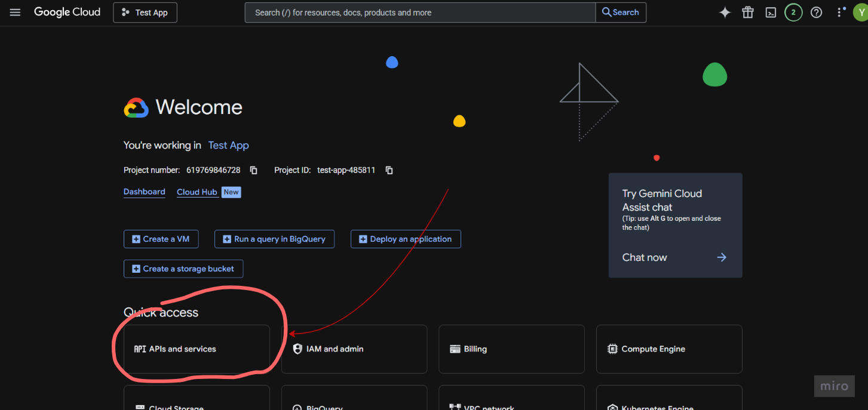The height and width of the screenshot is (410, 868).
Task: Click Deploy an application button
Action: coord(406,239)
